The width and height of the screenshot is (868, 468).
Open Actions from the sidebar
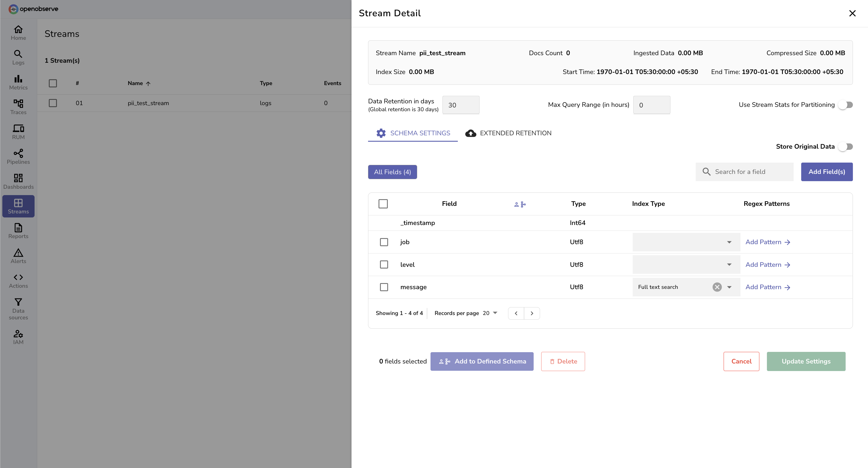[18, 281]
